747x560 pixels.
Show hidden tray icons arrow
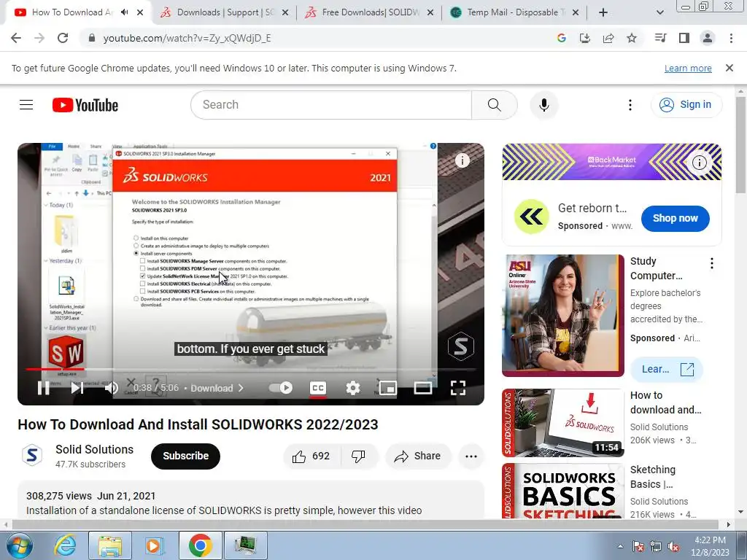(x=620, y=547)
